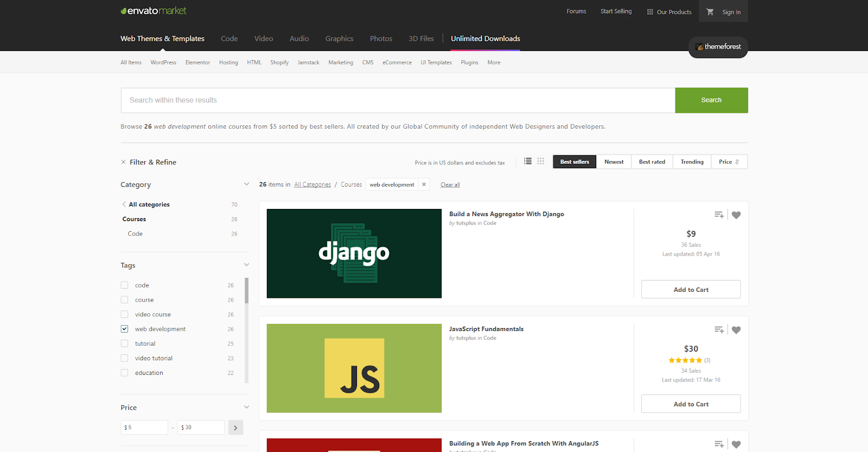
Task: Switch to list view layout icon
Action: coord(528,161)
